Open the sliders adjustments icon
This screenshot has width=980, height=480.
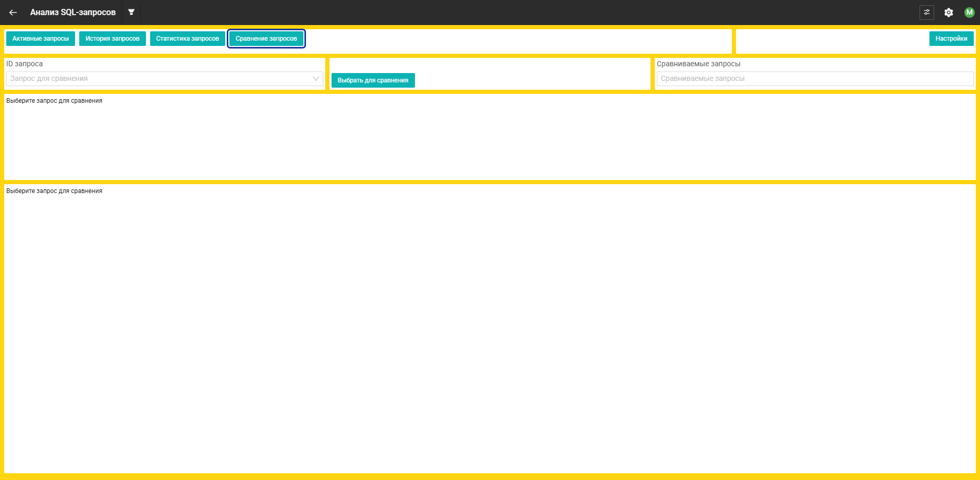coord(926,13)
